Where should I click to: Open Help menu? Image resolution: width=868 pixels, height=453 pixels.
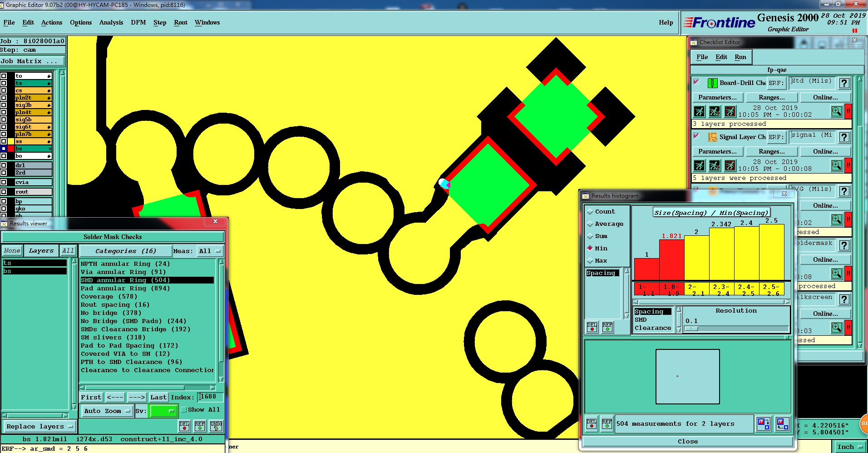pos(666,22)
